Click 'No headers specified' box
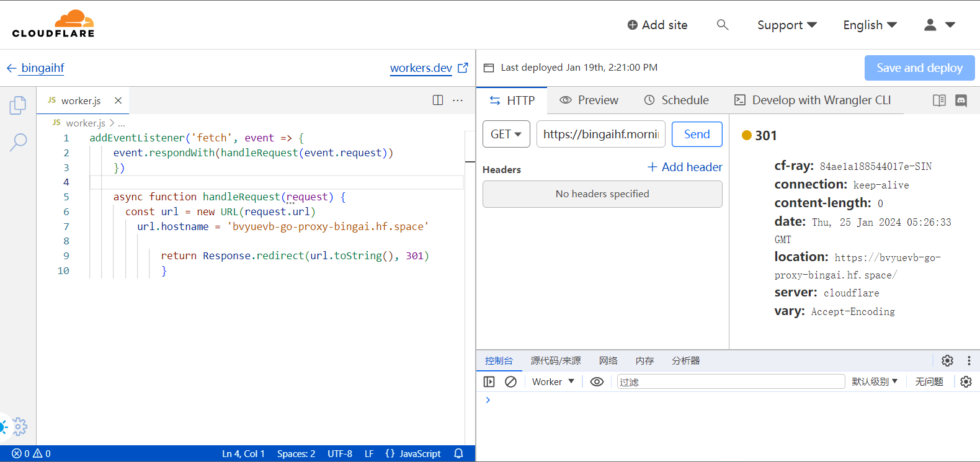The image size is (980, 462). pyautogui.click(x=602, y=194)
